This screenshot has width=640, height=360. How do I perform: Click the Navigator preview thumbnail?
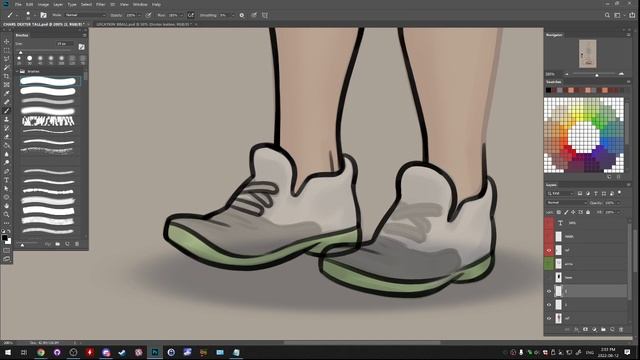click(587, 54)
